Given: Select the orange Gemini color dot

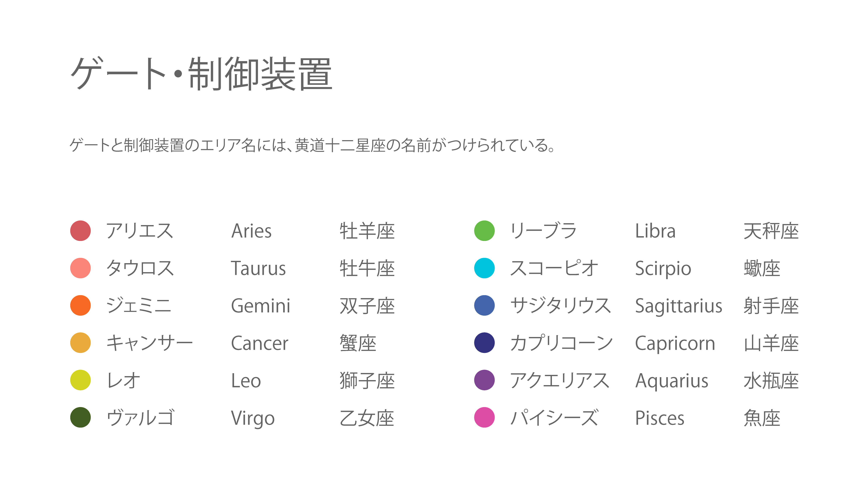Looking at the screenshot, I should pos(80,305).
